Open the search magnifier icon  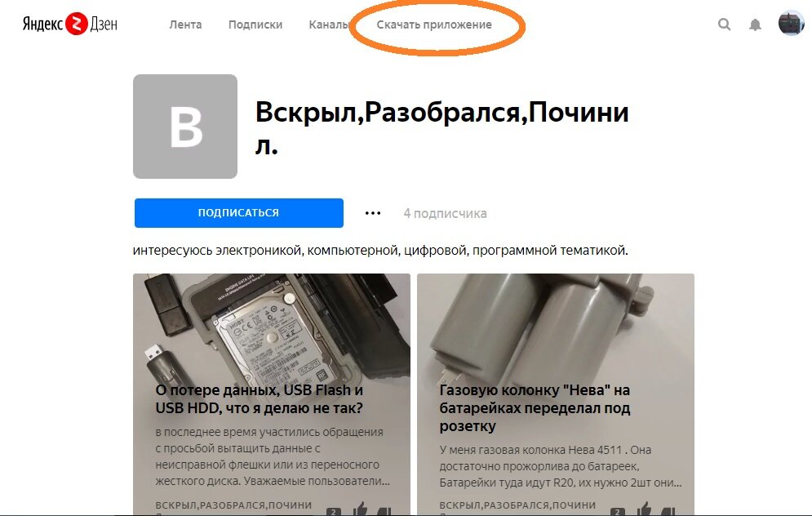(724, 24)
